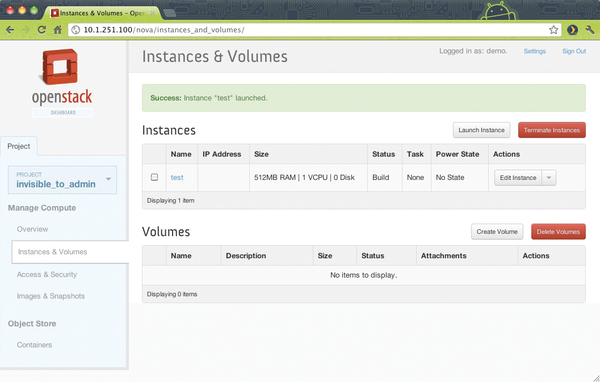Click the Sign Out link

click(574, 51)
